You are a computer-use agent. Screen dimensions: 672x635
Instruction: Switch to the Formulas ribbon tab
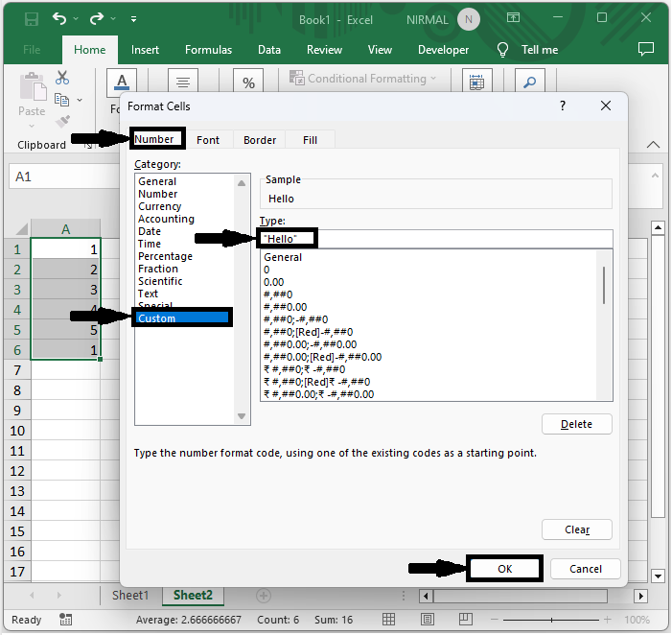[208, 50]
